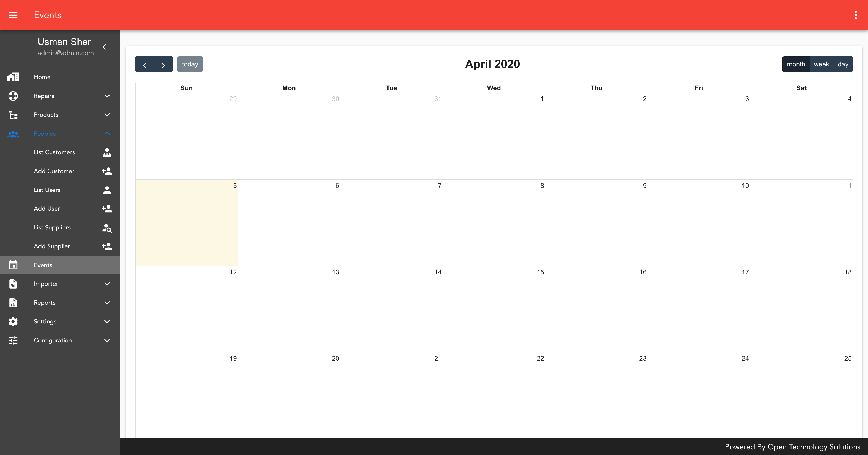Click the Events calendar icon

point(13,264)
